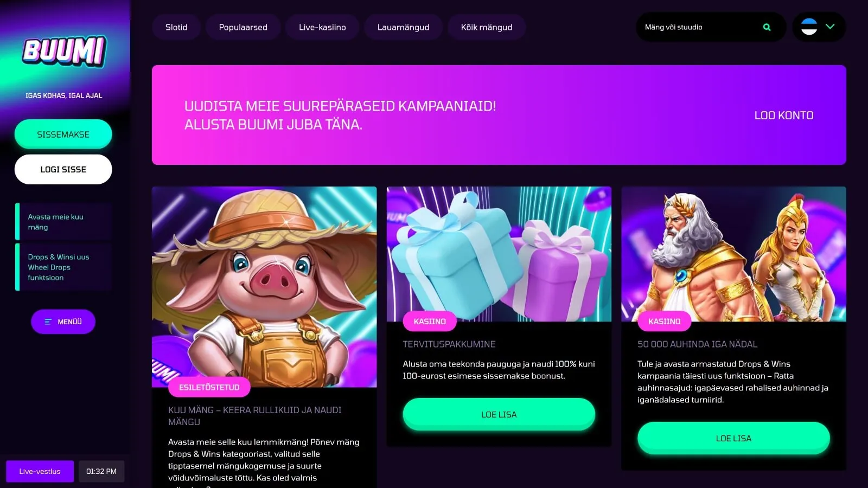This screenshot has height=488, width=868.
Task: Click the SISSEMAKSE deposit button
Action: coord(63,134)
